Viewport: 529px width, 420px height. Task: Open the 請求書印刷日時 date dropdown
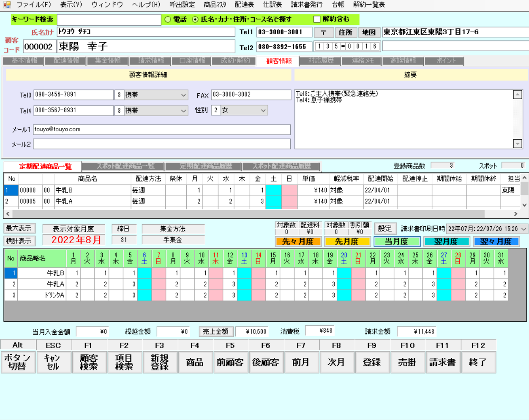[x=524, y=229]
